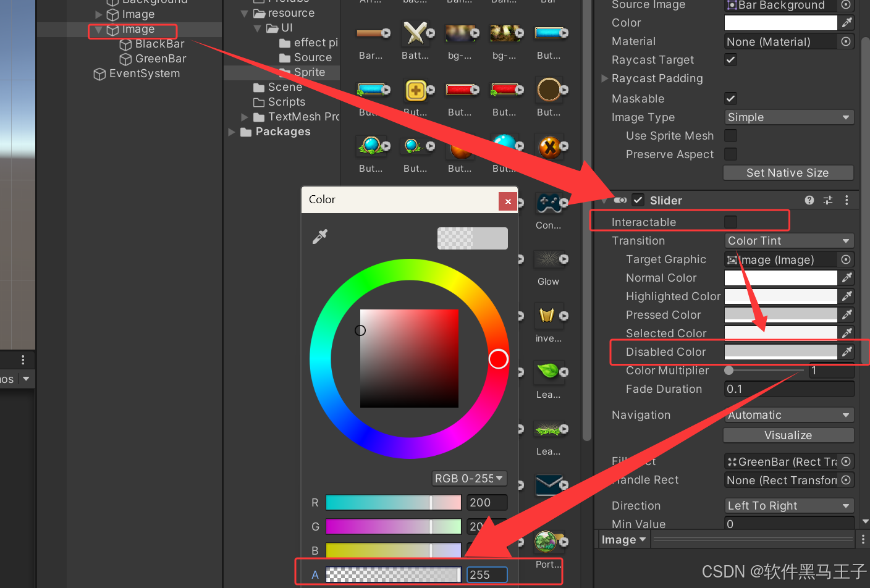This screenshot has width=870, height=588.
Task: Select the Port... portrait sprite
Action: [x=547, y=542]
